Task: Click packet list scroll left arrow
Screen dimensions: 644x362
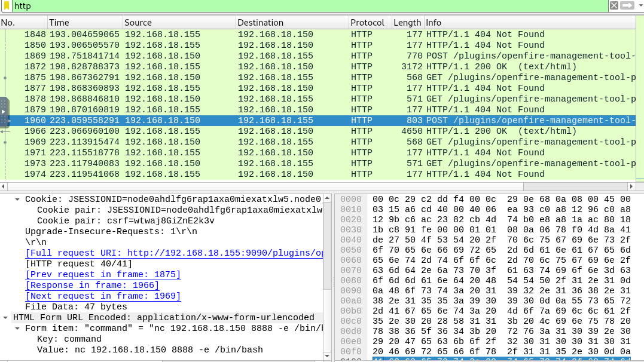Action: 3,186
